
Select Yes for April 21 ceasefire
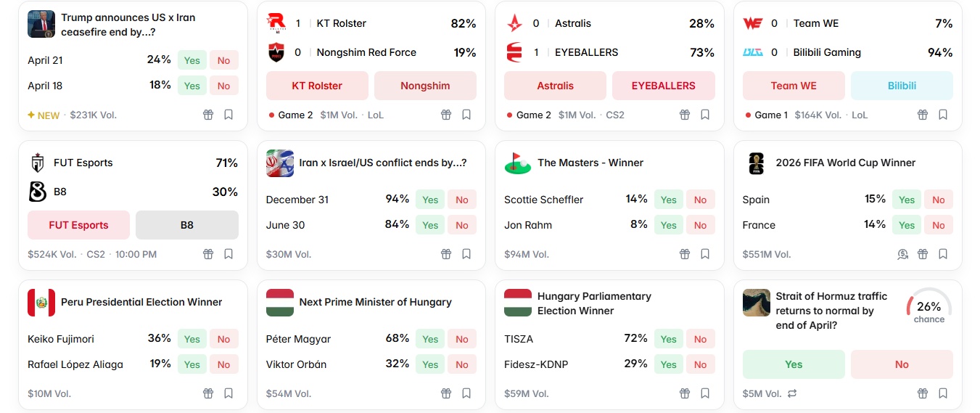tap(192, 60)
